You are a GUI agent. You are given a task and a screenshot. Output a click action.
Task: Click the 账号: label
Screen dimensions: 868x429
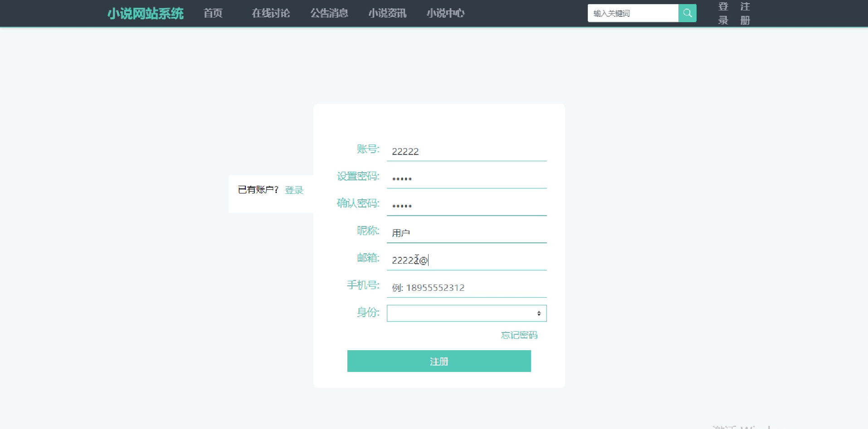368,149
